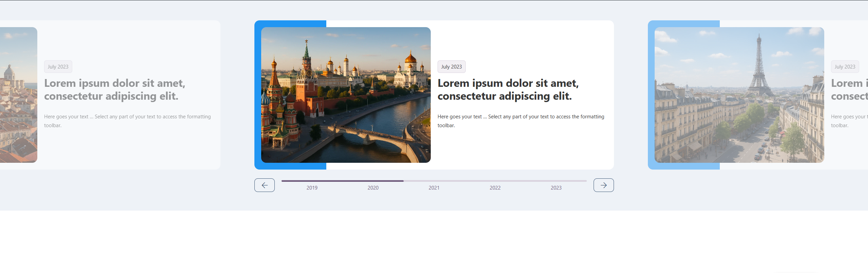Click the Moscow Kremlin photo
Viewport: 868px width, 273px height.
coord(346,95)
